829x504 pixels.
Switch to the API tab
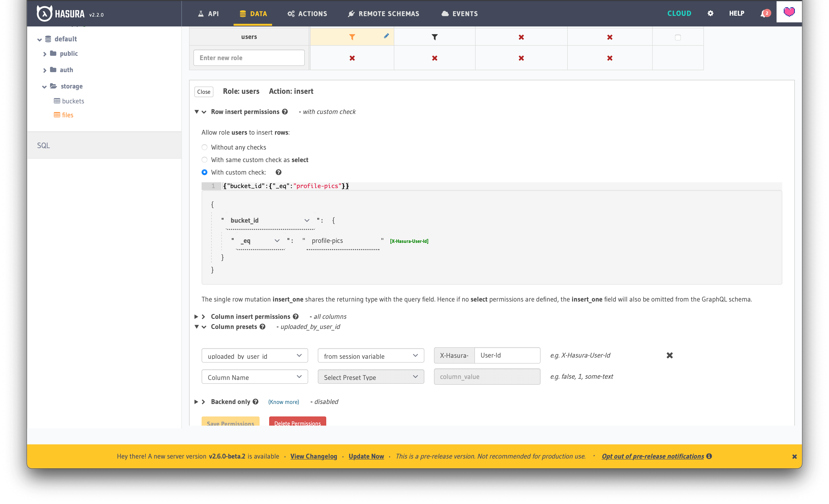(x=208, y=14)
